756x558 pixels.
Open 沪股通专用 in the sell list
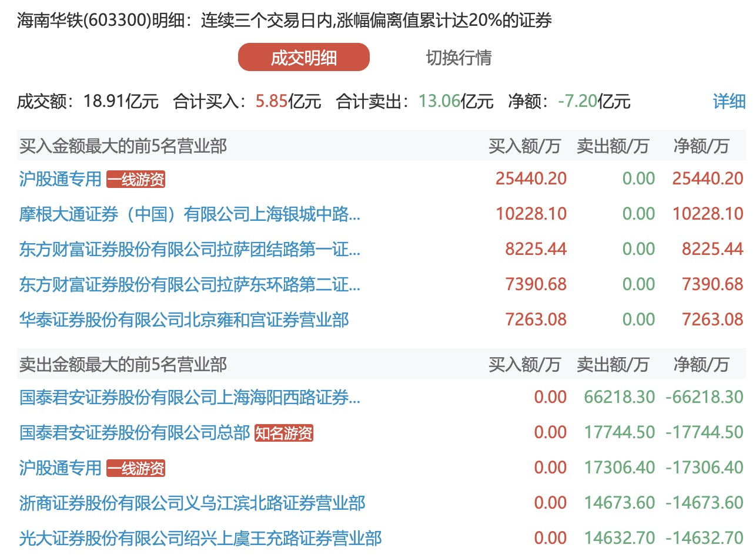[61, 468]
